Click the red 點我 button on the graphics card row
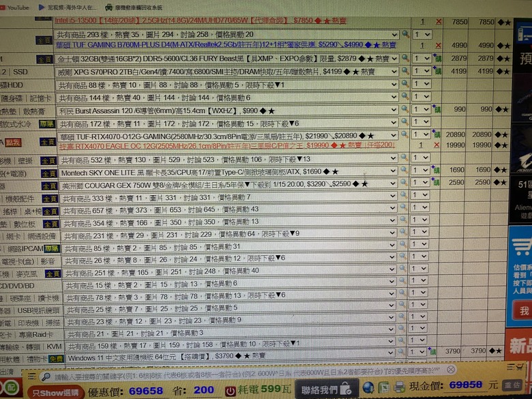Viewport: 532px width, 399px height. 13,143
